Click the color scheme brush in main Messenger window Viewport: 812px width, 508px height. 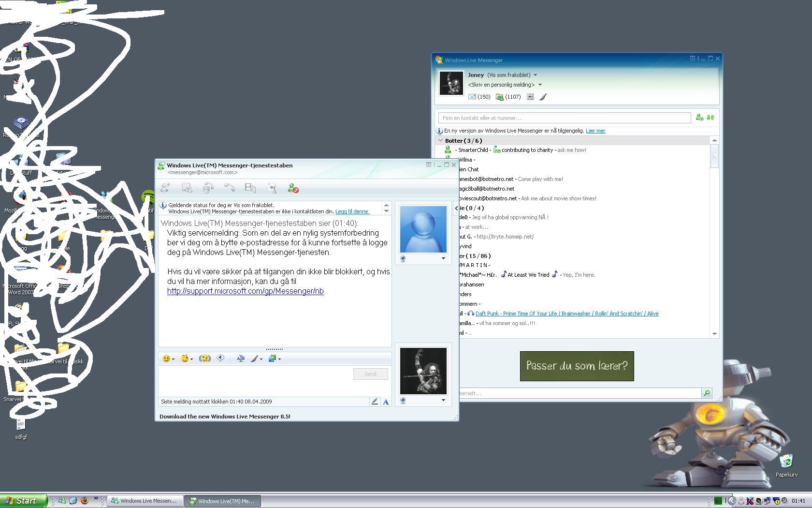click(543, 97)
